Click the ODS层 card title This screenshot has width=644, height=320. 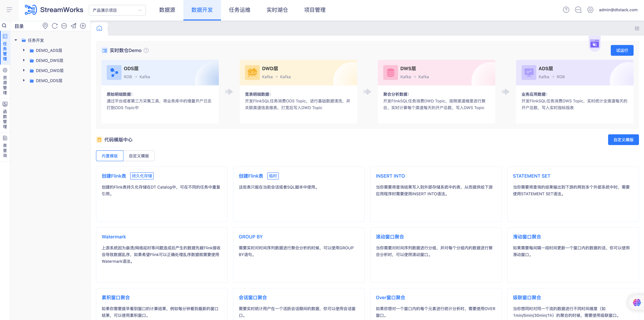(131, 68)
